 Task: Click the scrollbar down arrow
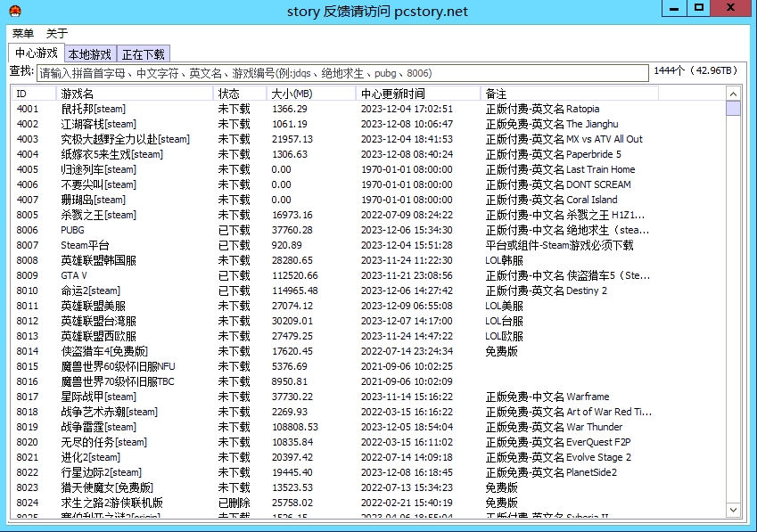pos(733,510)
